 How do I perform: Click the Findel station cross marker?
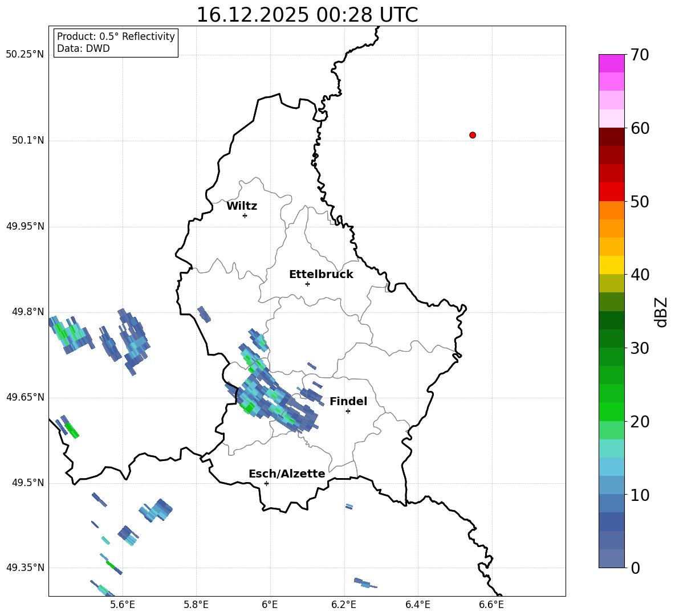click(x=348, y=411)
